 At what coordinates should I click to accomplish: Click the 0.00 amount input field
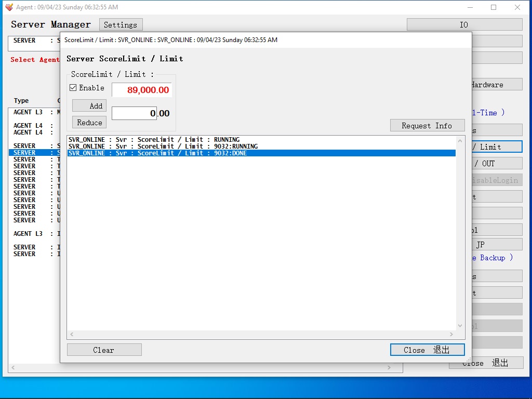click(134, 113)
